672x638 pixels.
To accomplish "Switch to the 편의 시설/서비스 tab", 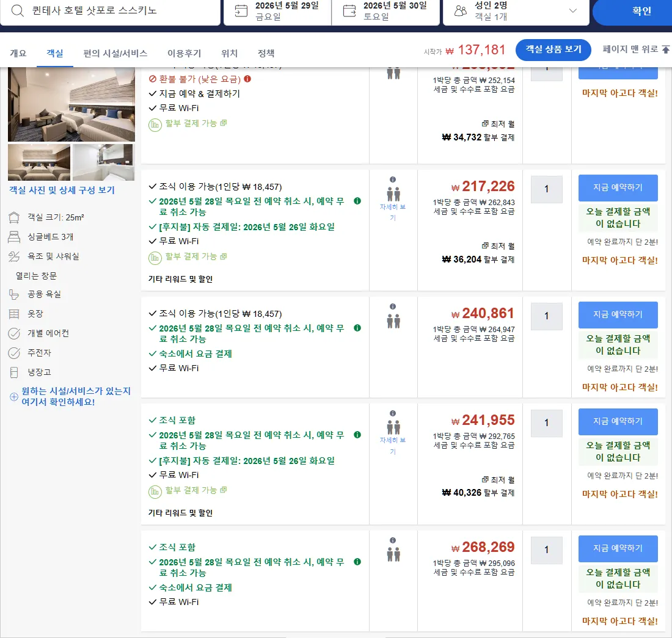I will point(115,53).
